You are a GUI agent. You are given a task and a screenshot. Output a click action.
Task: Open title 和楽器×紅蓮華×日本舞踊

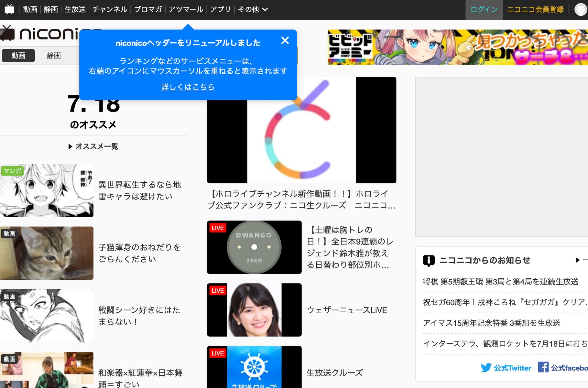tap(140, 378)
